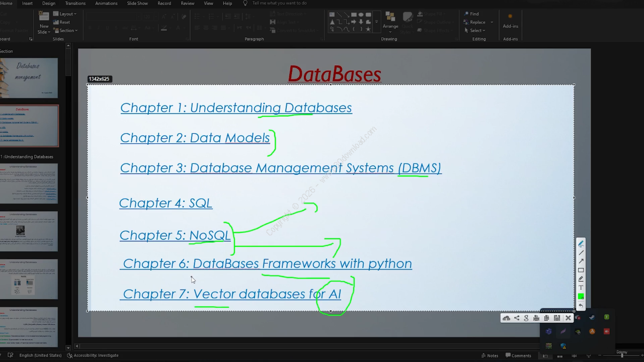Search similar images on Google
Image resolution: width=644 pixels, height=362 pixels.
526,318
